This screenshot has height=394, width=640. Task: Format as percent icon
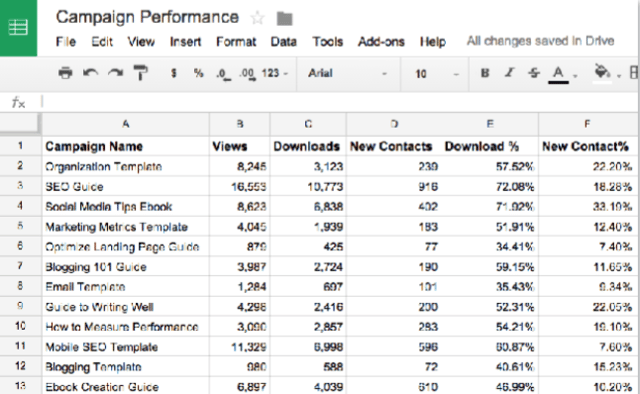coord(198,73)
